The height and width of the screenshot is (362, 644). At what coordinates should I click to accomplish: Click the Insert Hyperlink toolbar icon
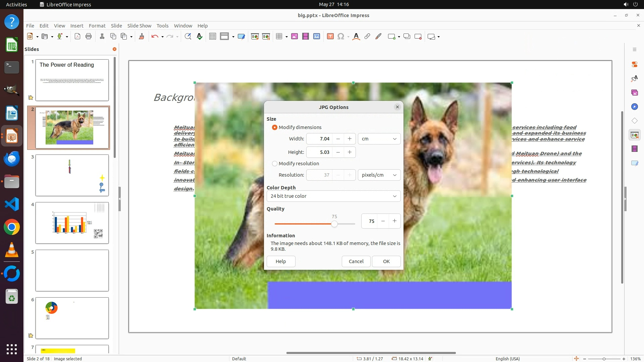pos(367,37)
